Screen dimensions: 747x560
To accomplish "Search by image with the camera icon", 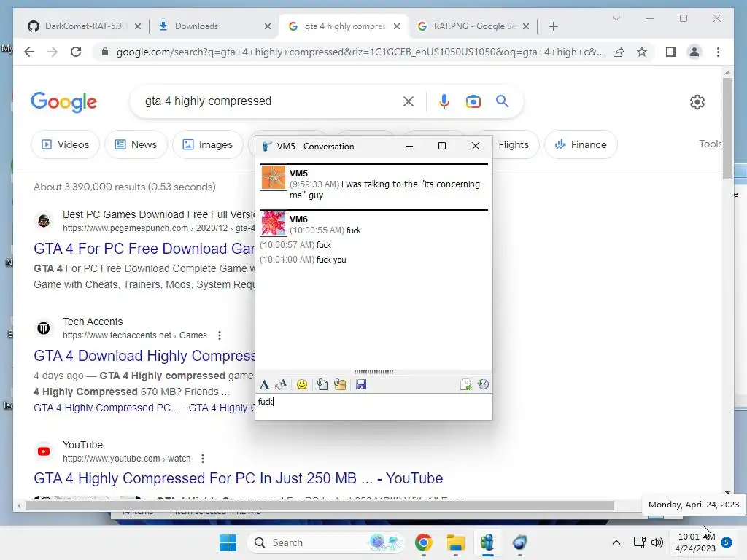I will point(473,101).
